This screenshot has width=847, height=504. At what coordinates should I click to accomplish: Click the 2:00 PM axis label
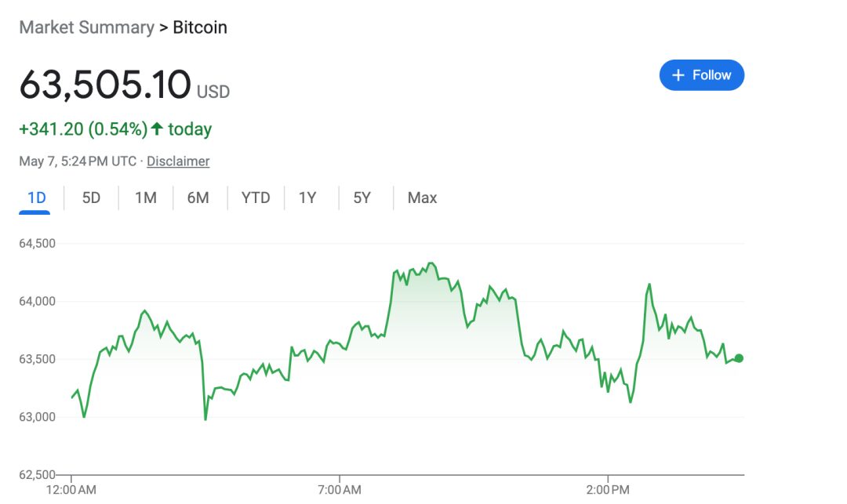click(609, 490)
